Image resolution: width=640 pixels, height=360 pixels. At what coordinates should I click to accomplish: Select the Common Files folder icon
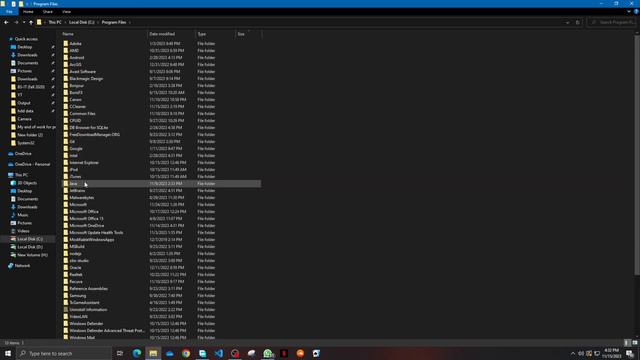point(66,113)
